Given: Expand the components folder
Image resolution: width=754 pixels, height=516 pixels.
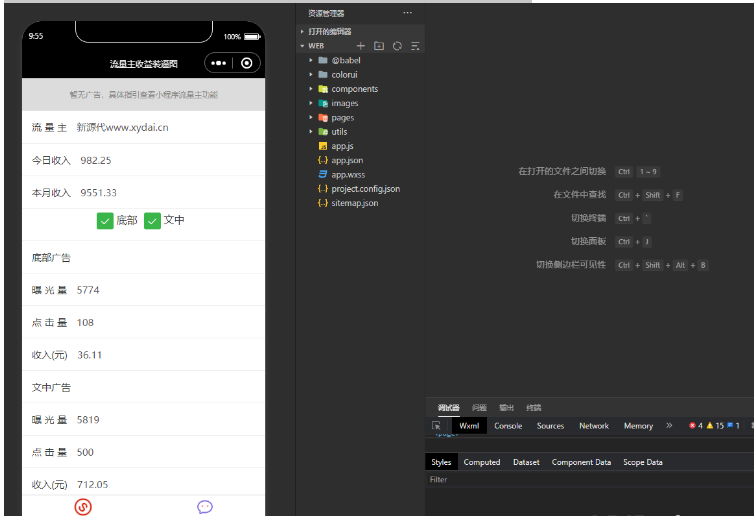Looking at the screenshot, I should click(x=354, y=89).
